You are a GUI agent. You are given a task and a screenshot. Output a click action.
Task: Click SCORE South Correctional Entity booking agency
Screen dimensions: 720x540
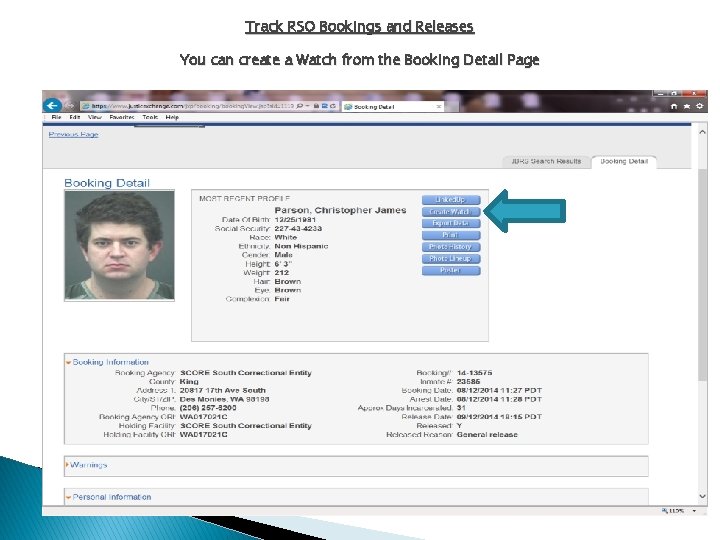[246, 373]
